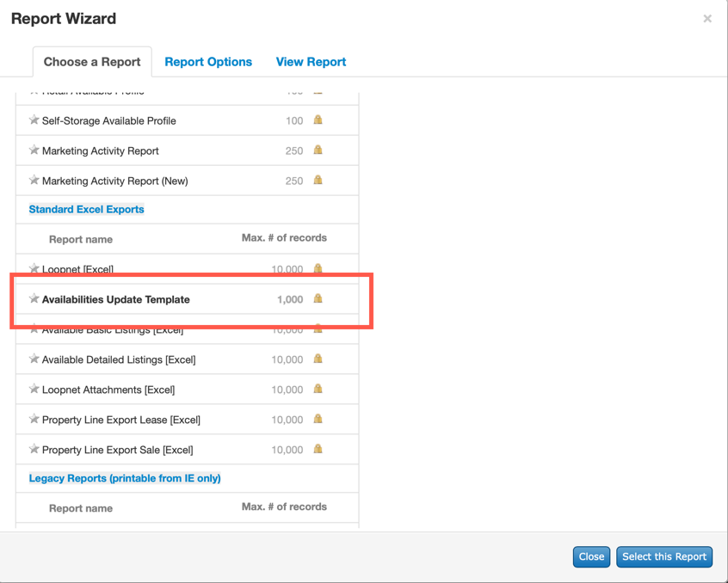The width and height of the screenshot is (728, 583).
Task: Collapse the Standard Excel Exports section
Action: (86, 209)
